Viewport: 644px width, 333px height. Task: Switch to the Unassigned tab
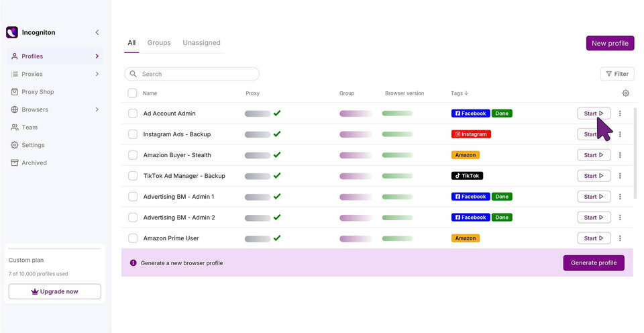202,43
